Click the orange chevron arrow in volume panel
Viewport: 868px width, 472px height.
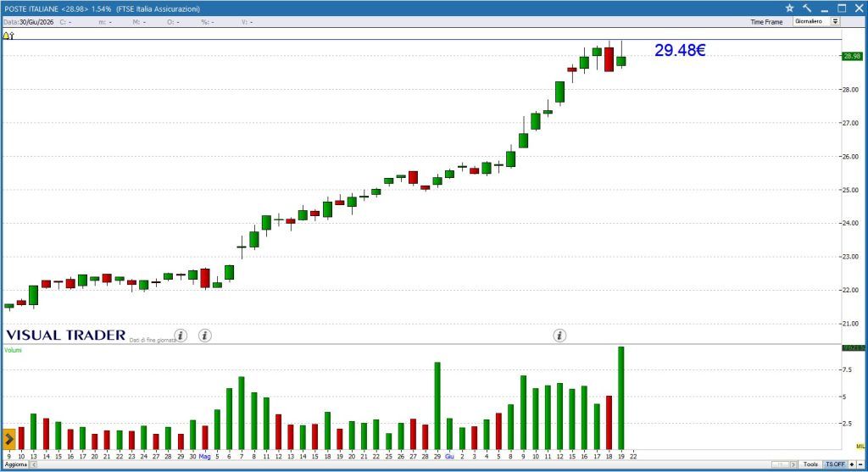[8, 440]
